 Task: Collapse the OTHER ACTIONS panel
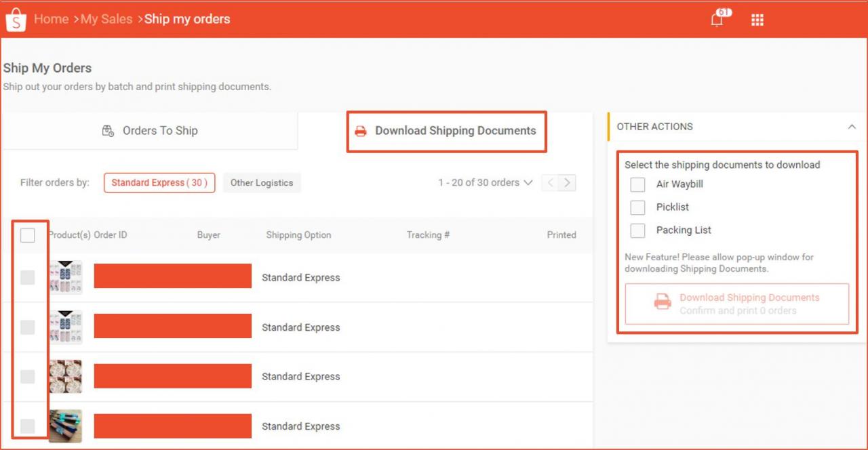(852, 127)
